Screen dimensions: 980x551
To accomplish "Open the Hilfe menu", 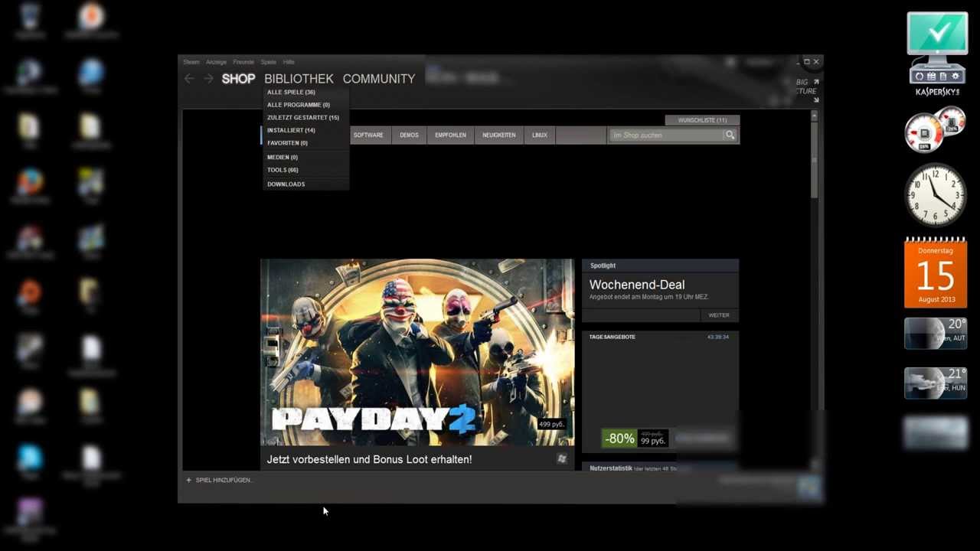I will (289, 62).
